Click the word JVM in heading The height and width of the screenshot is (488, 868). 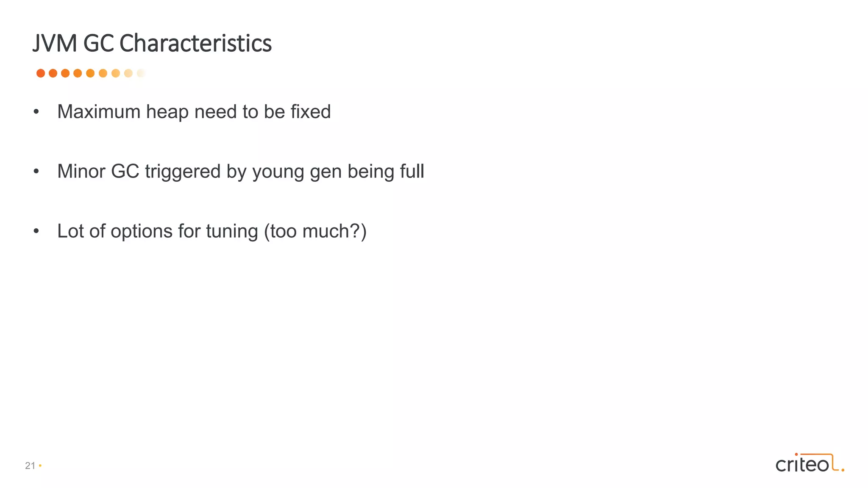coord(55,43)
